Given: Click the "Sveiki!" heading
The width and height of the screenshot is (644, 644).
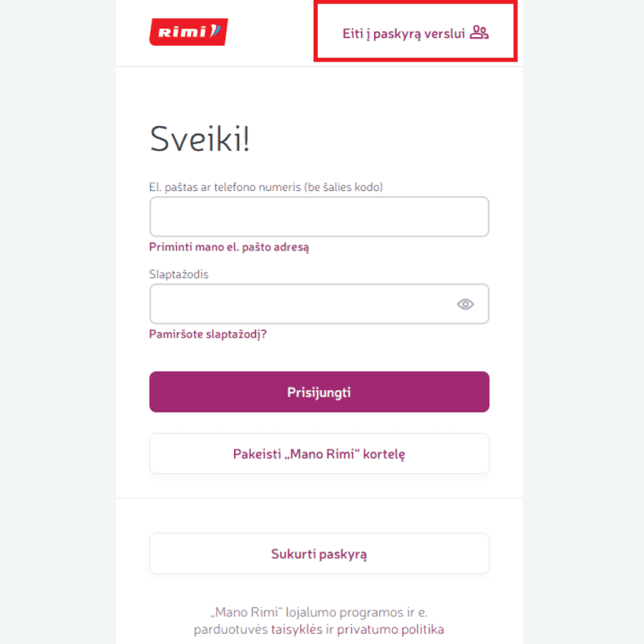Looking at the screenshot, I should (200, 139).
